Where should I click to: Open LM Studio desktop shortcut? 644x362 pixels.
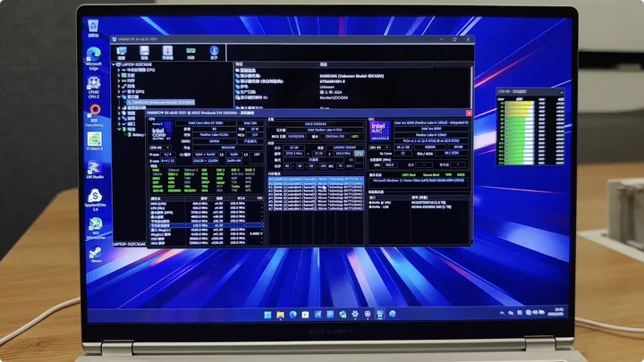tap(95, 170)
